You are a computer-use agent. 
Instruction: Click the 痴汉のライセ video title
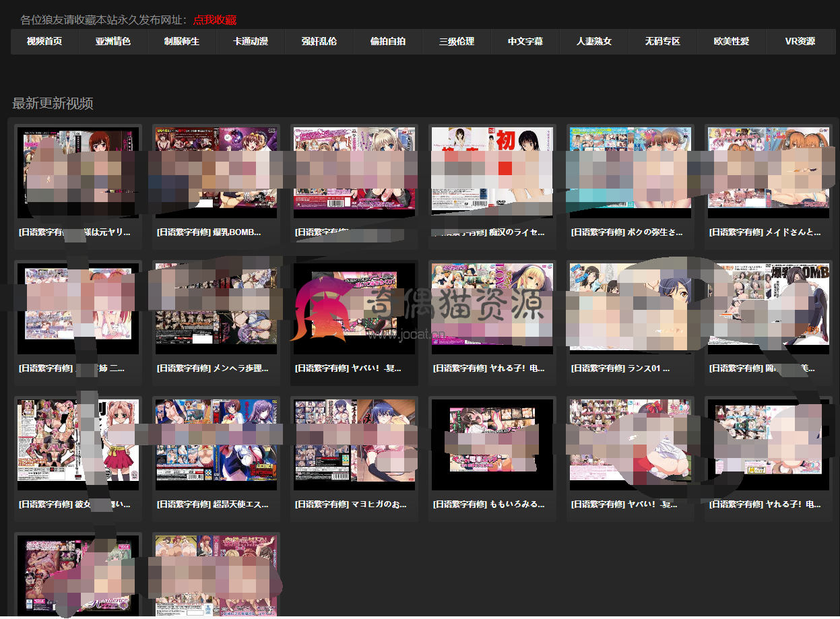coord(488,232)
